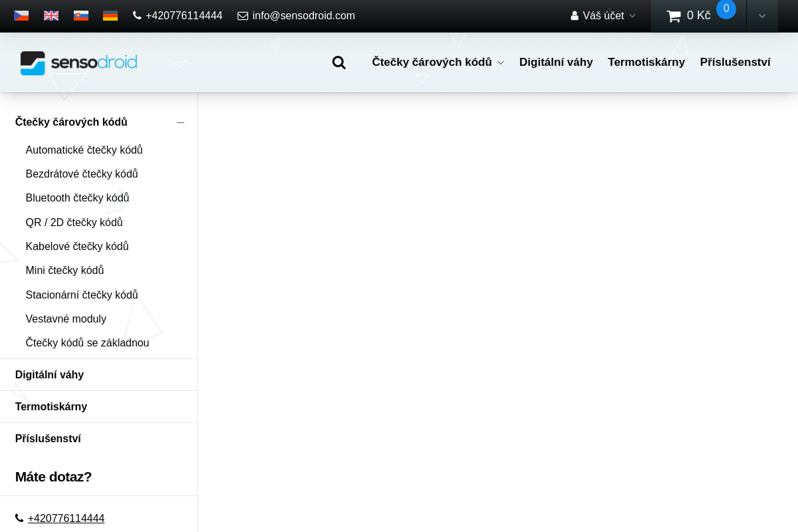This screenshot has height=532, width=798.
Task: Click the shopping cart icon
Action: point(674,16)
